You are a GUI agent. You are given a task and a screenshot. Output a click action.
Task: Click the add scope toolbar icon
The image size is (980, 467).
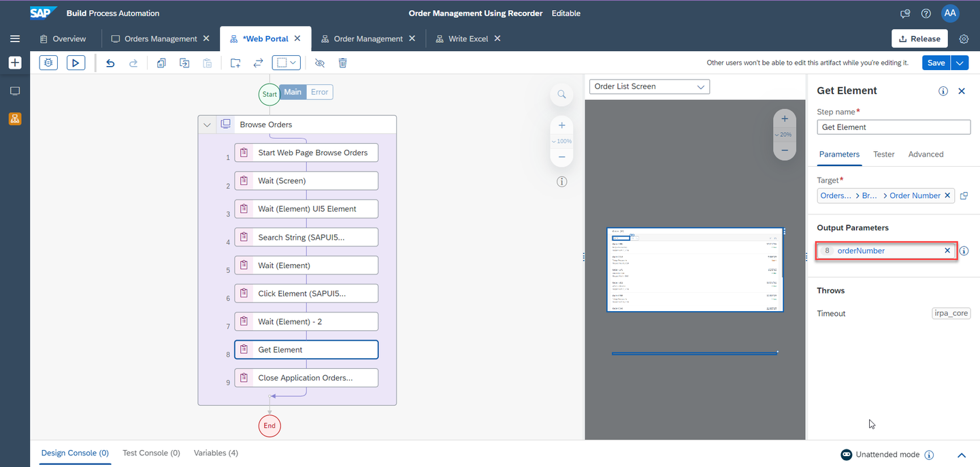[235, 63]
